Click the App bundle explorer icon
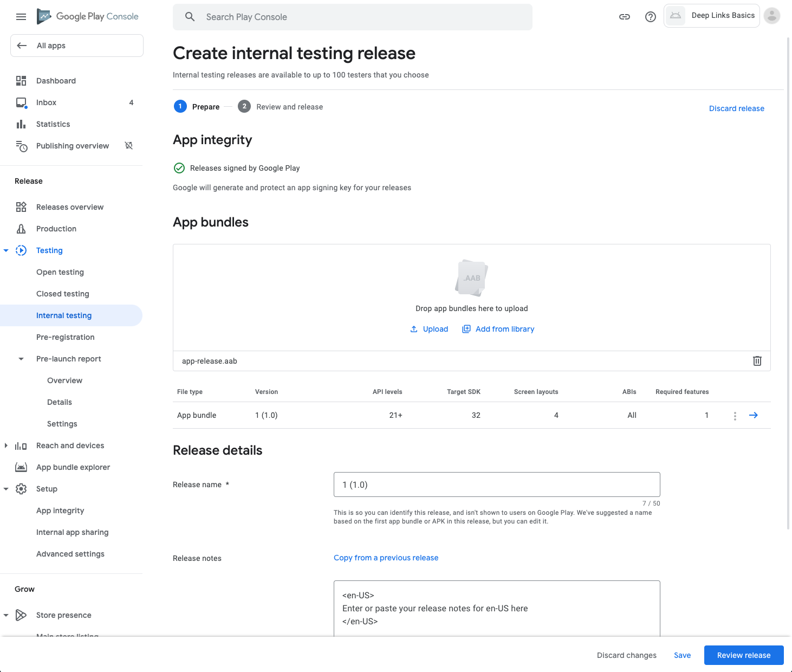Image resolution: width=792 pixels, height=672 pixels. [x=21, y=467]
